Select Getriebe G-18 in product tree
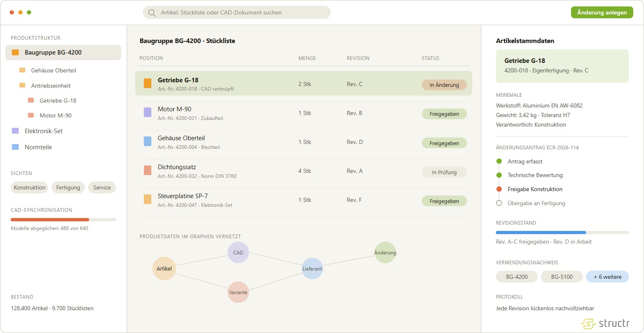The width and height of the screenshot is (644, 333). coord(58,101)
